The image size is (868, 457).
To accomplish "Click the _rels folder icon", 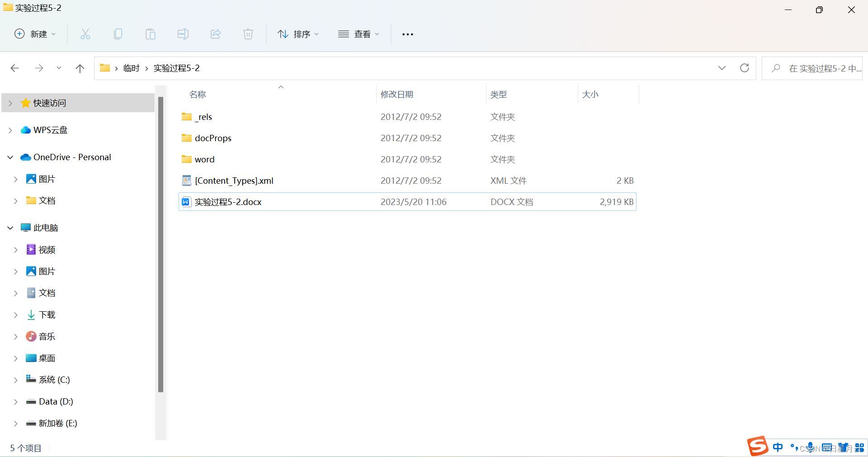I will pyautogui.click(x=187, y=117).
